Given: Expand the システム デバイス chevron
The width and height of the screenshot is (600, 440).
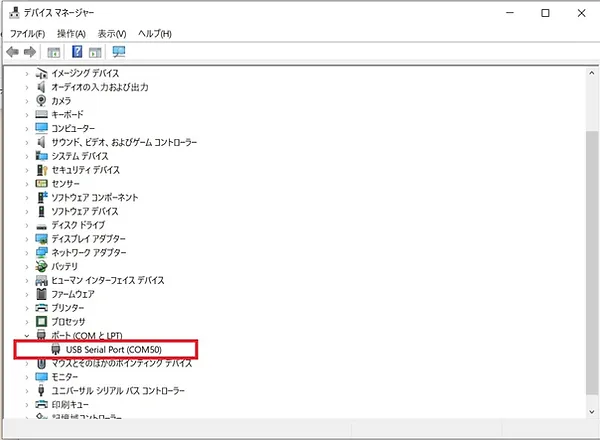Looking at the screenshot, I should click(x=27, y=156).
